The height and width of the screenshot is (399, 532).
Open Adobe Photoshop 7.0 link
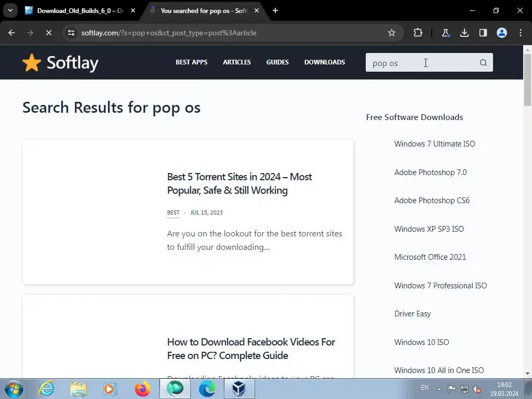pos(430,172)
